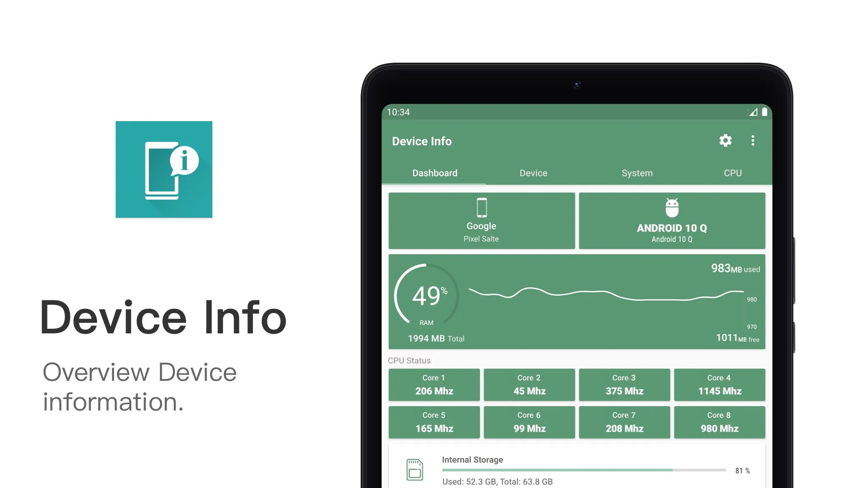Open the Settings gear icon

click(726, 141)
